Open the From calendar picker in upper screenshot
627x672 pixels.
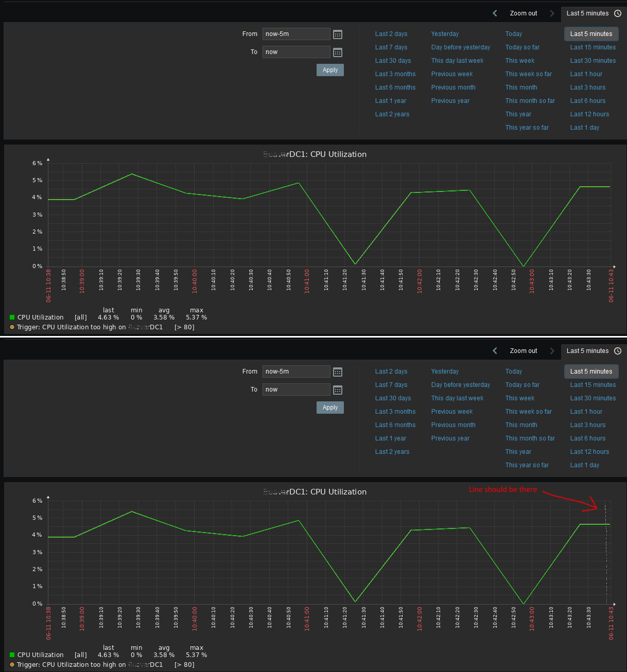point(338,34)
